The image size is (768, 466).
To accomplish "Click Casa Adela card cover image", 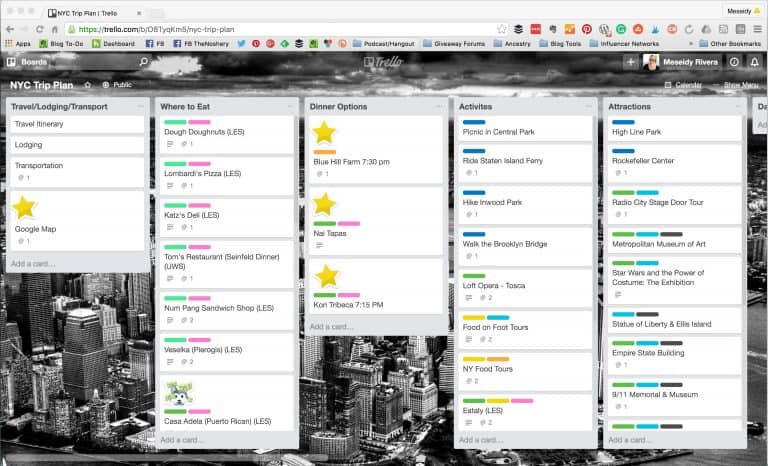I will click(179, 393).
